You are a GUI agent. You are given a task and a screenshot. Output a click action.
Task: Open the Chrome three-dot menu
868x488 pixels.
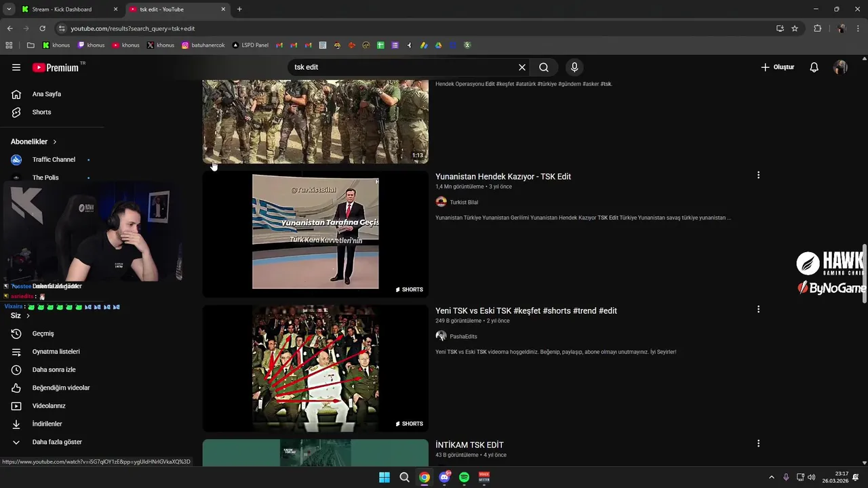[858, 28]
